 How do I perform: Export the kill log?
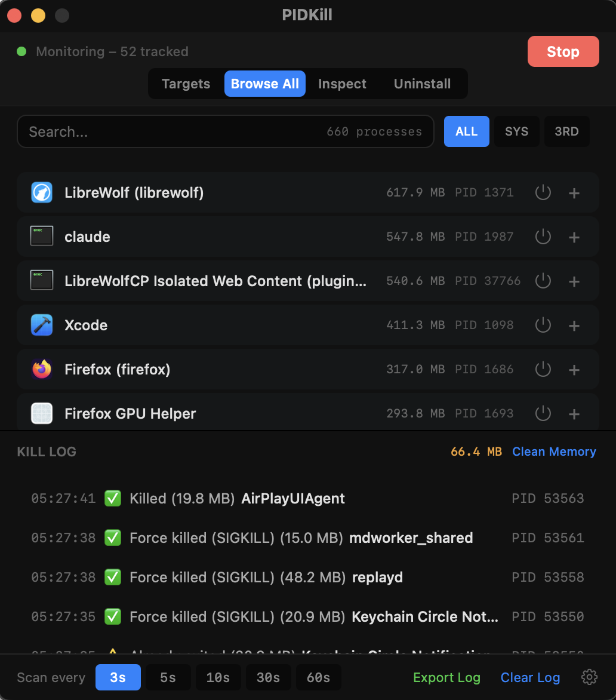pyautogui.click(x=446, y=677)
